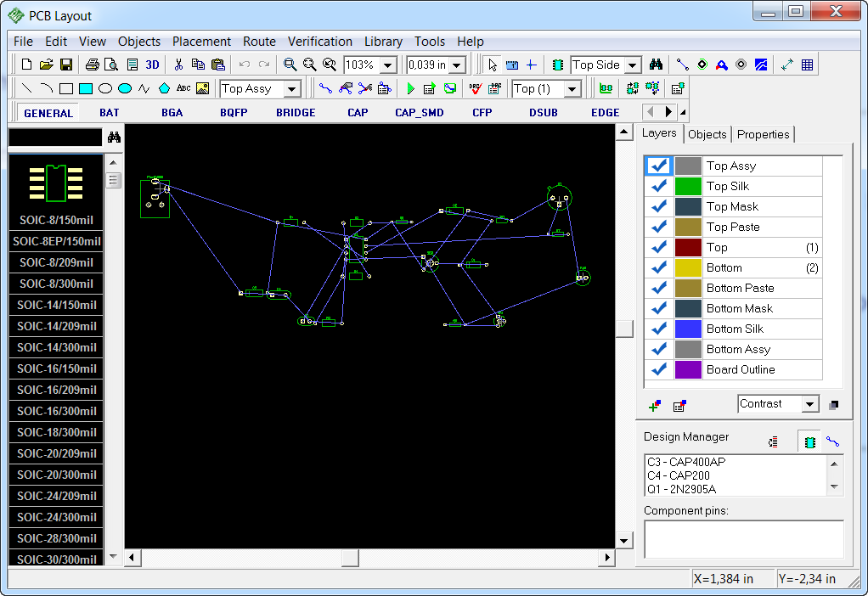Screen dimensions: 868x596
Task: Select SOIC-16/150mil from the pattern list
Action: (56, 368)
